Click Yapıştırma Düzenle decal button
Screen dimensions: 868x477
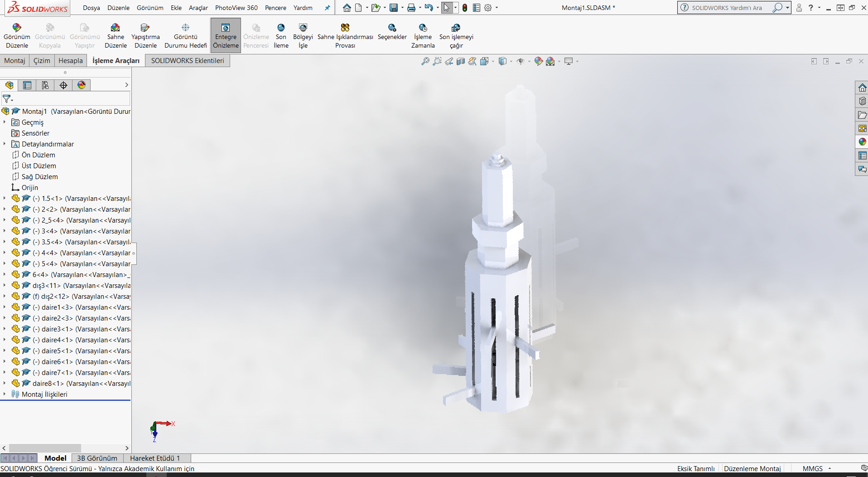point(145,28)
